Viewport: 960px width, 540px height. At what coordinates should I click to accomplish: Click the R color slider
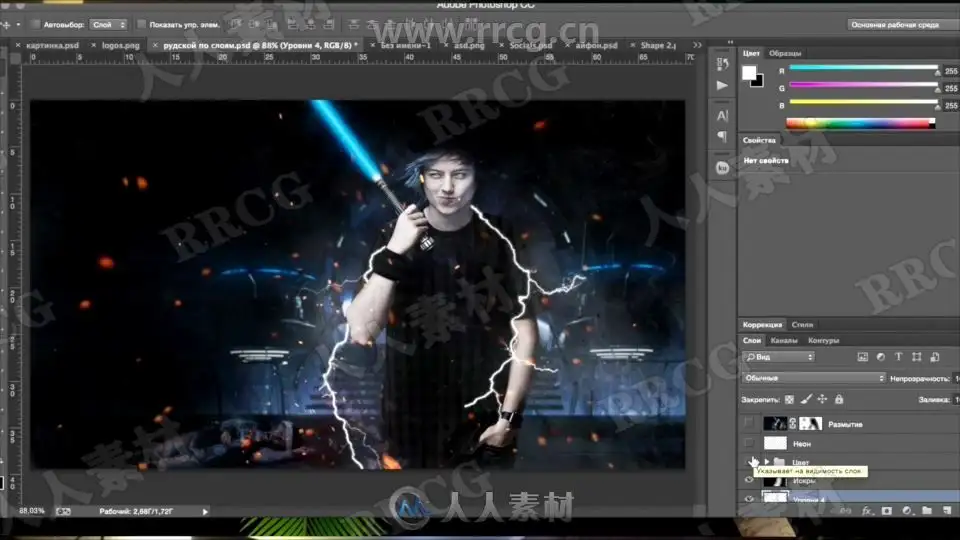pos(863,69)
